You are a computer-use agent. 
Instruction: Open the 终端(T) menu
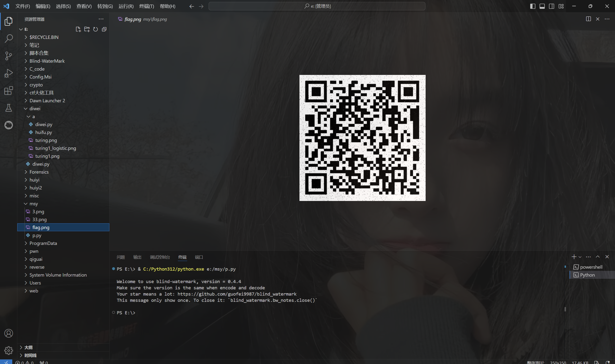(x=147, y=6)
